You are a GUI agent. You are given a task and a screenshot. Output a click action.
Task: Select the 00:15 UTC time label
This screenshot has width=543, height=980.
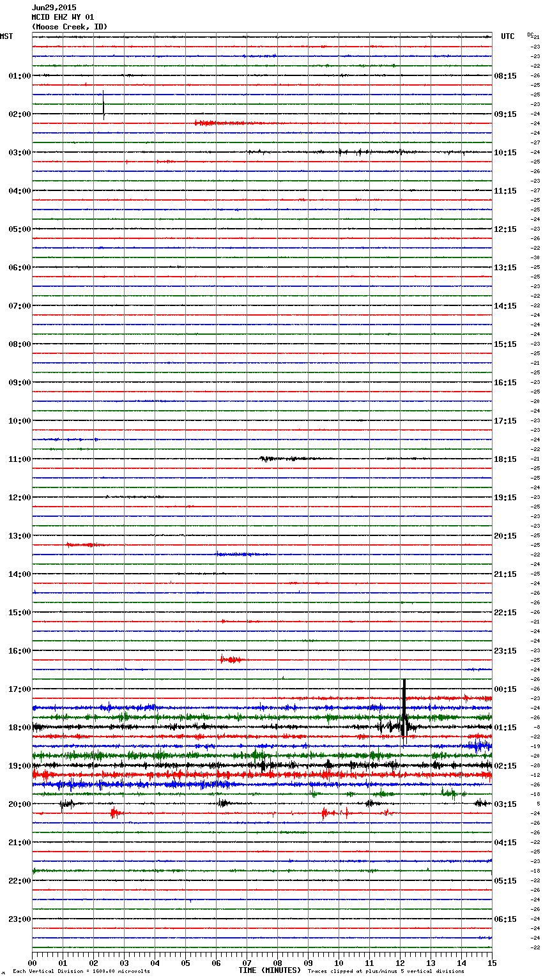tap(505, 689)
